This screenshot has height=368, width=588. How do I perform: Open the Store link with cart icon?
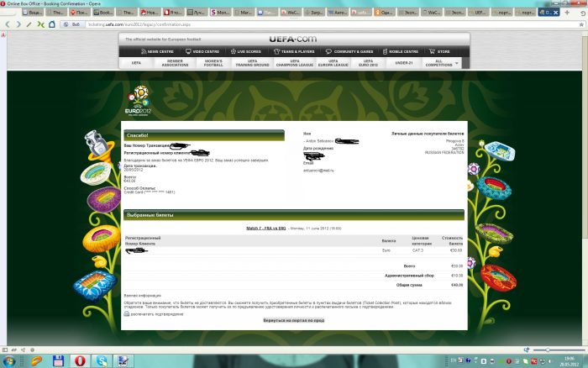tap(439, 51)
